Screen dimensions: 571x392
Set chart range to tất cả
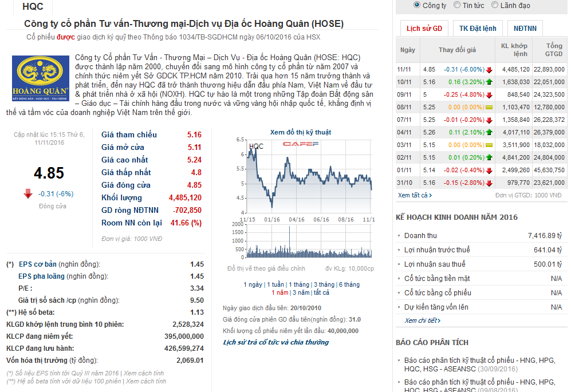pyautogui.click(x=321, y=292)
